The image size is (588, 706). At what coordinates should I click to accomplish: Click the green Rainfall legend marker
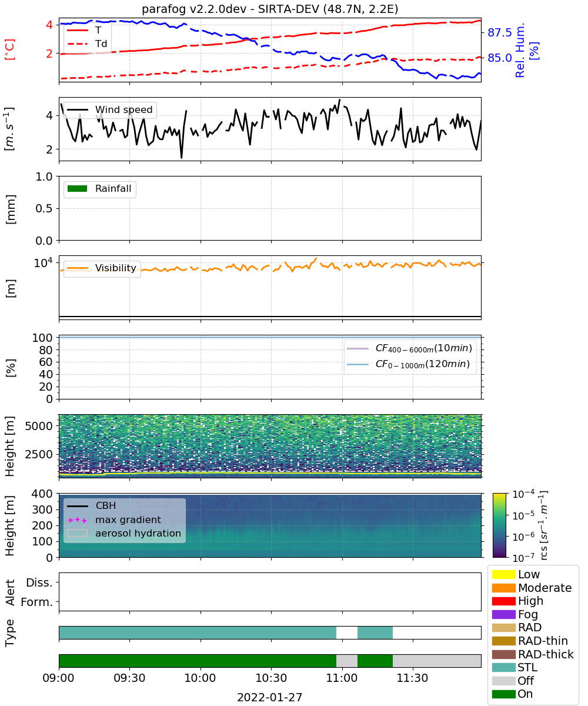[78, 189]
